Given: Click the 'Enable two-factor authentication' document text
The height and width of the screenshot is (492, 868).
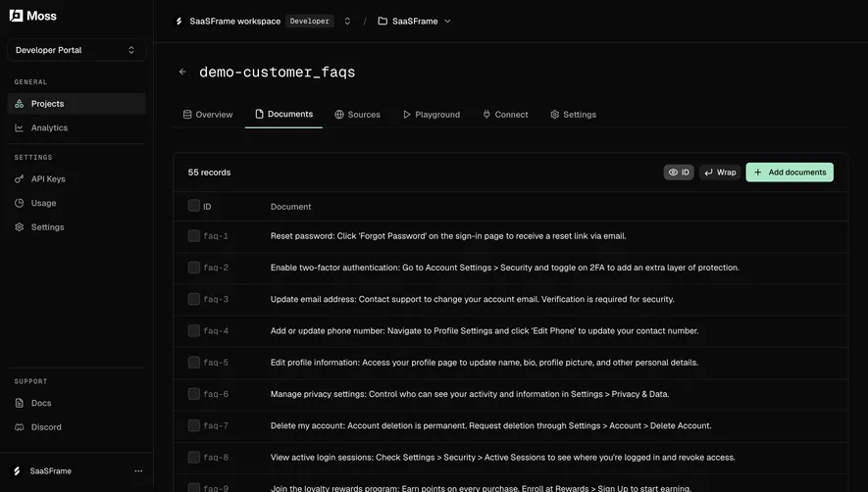Looking at the screenshot, I should (x=505, y=268).
